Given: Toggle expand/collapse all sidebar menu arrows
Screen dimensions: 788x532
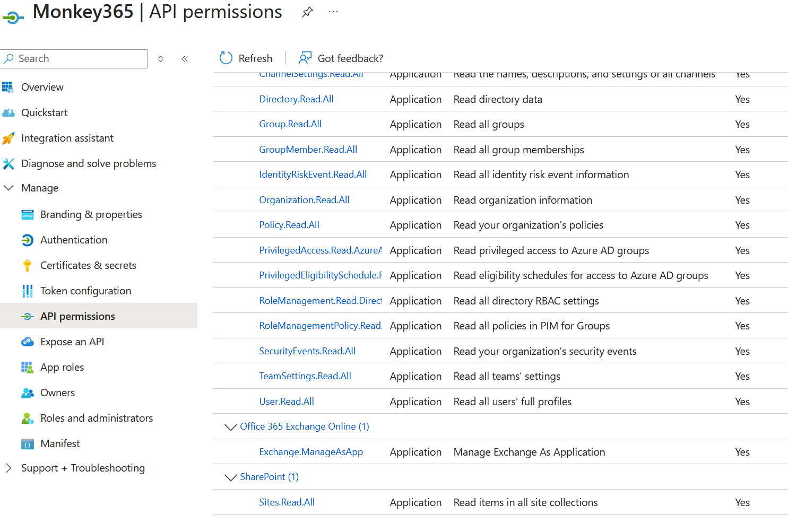Looking at the screenshot, I should pyautogui.click(x=161, y=59).
